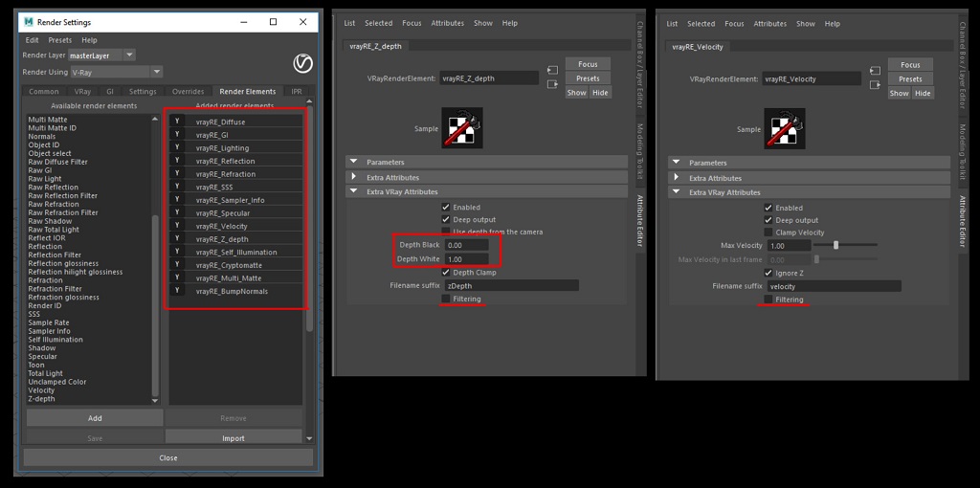Click the Maya icon in Render Settings title bar
Image resolution: width=980 pixels, height=488 pixels.
coord(29,22)
